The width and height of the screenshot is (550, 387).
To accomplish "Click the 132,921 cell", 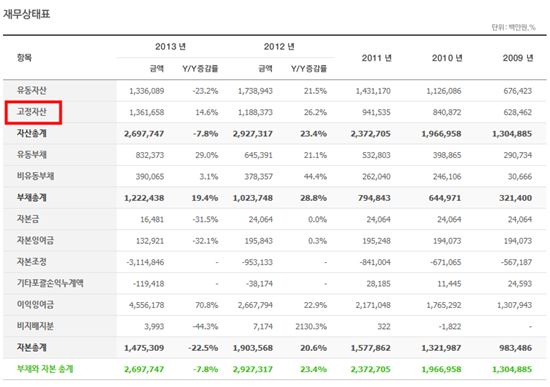I will pos(150,241).
